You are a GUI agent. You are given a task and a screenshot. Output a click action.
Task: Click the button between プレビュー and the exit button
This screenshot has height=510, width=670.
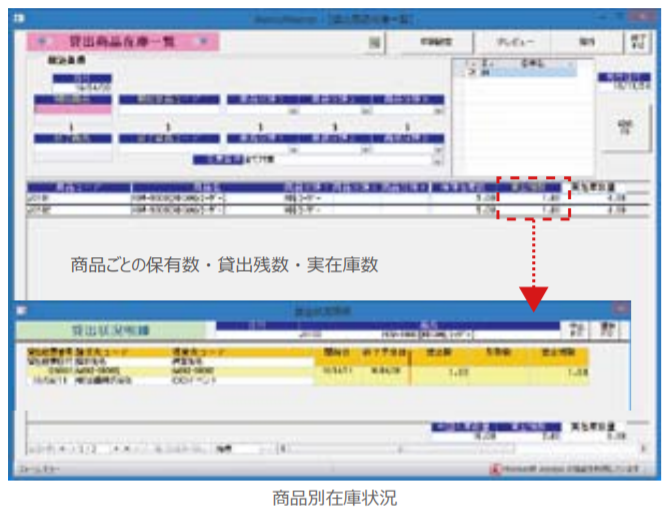coord(587,42)
